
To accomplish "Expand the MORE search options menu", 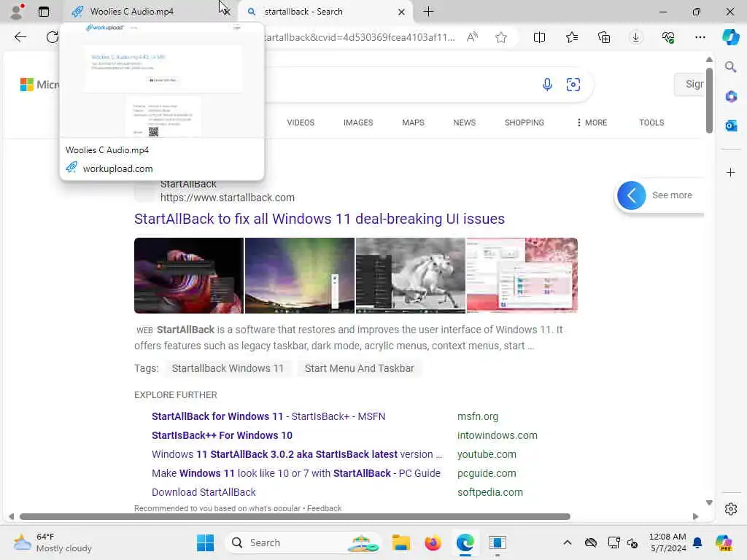I will [x=592, y=122].
